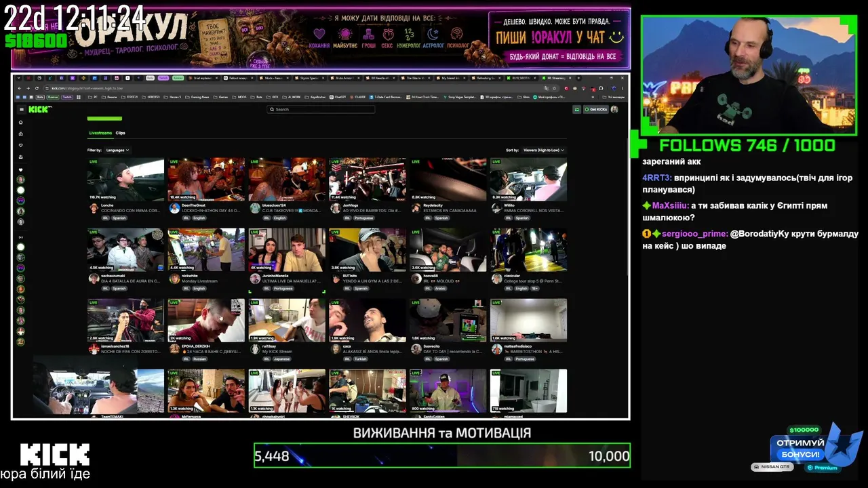Bookmark this page with the star icon
The width and height of the screenshot is (868, 488).
[x=555, y=88]
